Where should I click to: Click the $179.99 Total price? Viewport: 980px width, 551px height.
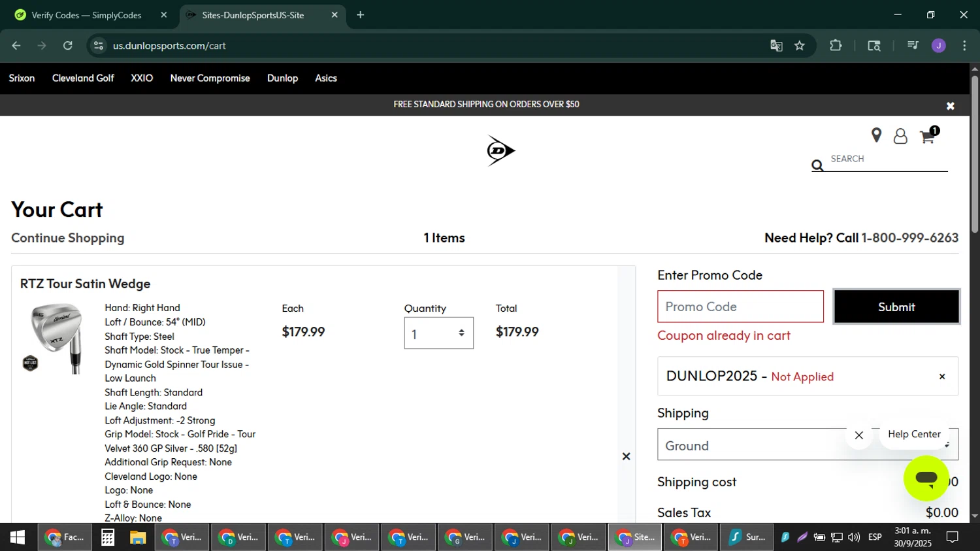(517, 332)
